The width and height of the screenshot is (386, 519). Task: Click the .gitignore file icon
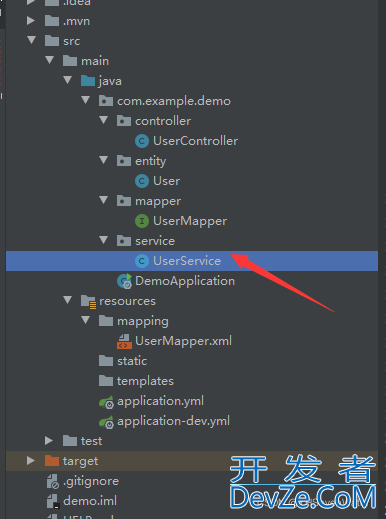coord(52,481)
